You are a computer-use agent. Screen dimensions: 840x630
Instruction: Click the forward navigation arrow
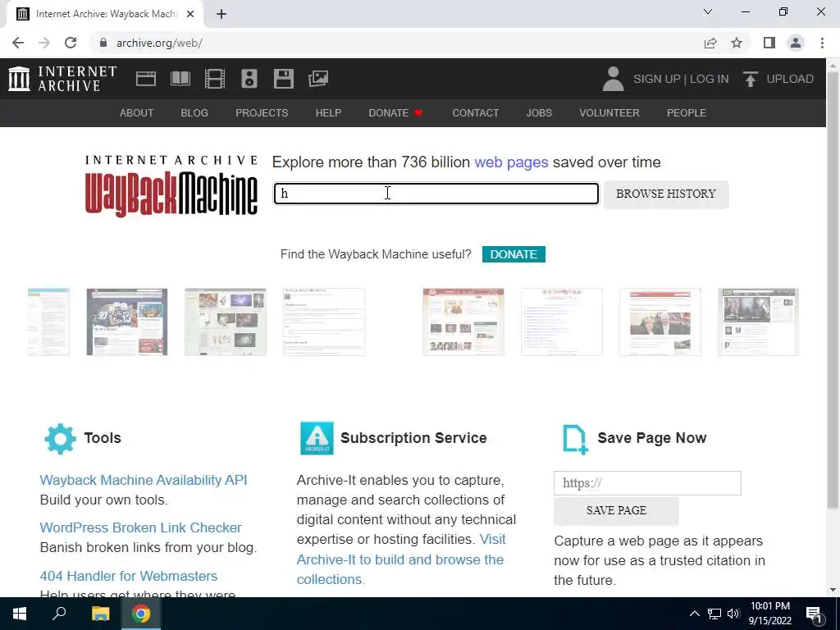(x=44, y=43)
